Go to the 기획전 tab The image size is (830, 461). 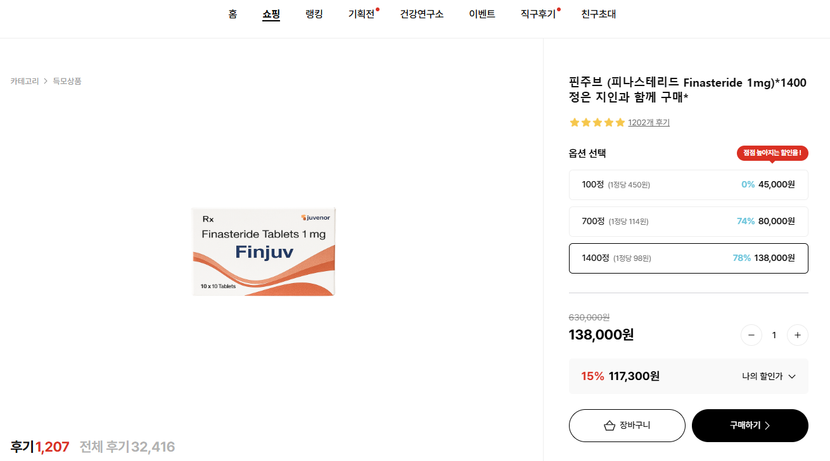click(361, 15)
